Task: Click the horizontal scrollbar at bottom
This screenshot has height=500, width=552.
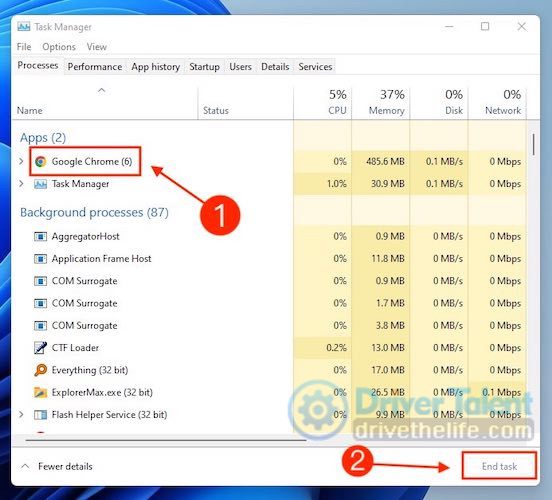Action: click(166, 440)
